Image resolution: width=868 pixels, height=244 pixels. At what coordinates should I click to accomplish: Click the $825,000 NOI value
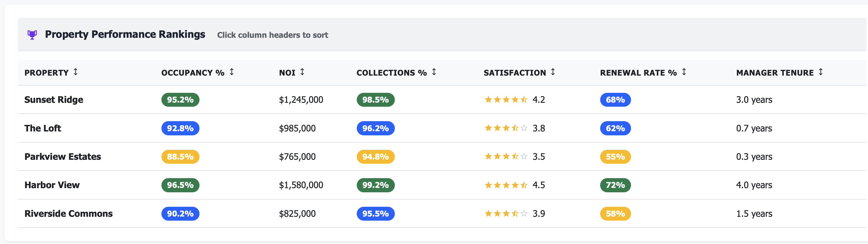tap(298, 214)
